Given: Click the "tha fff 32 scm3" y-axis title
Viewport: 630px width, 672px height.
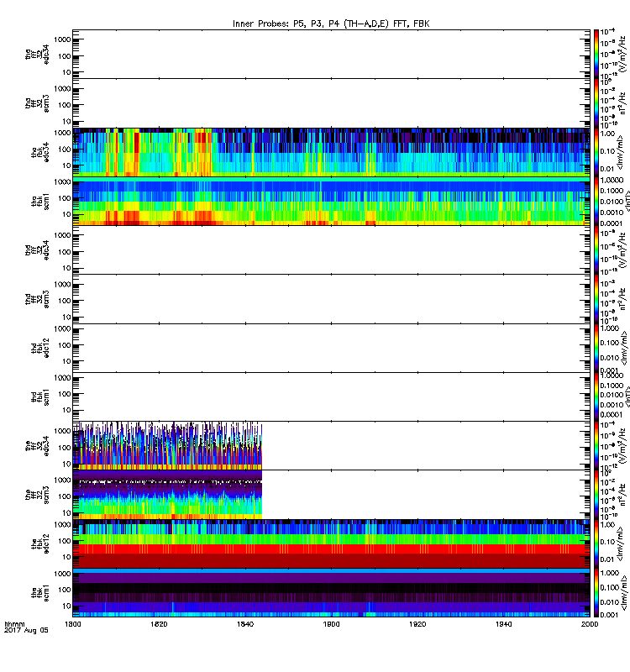Looking at the screenshot, I should tap(37, 103).
